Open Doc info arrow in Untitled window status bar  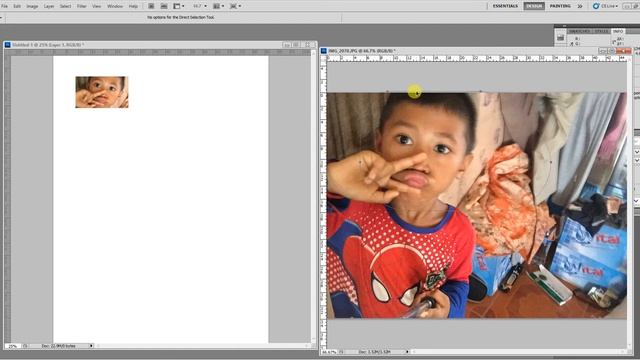91,346
